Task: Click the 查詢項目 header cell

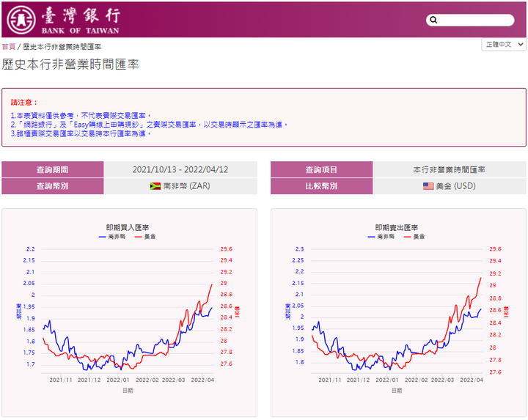Action: point(322,169)
